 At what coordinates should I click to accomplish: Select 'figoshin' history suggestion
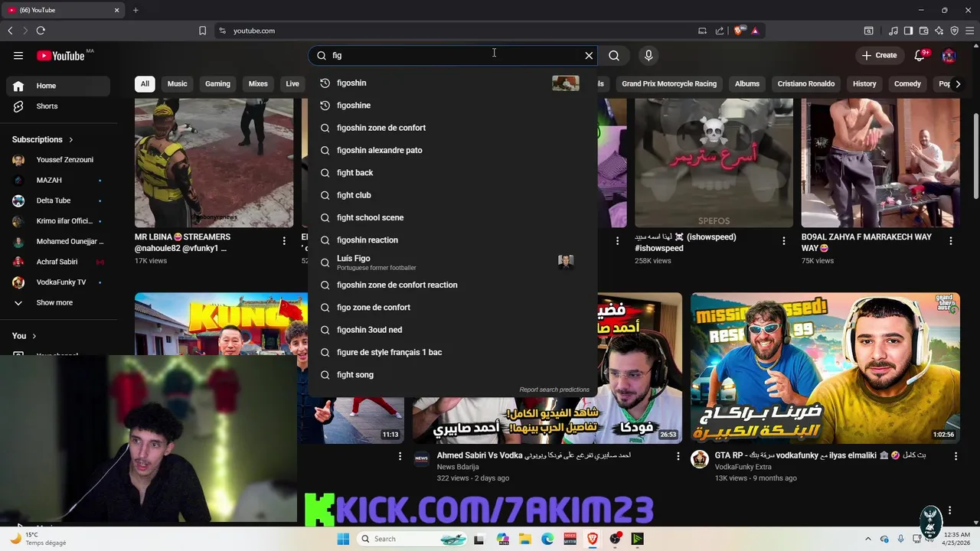[x=452, y=83]
